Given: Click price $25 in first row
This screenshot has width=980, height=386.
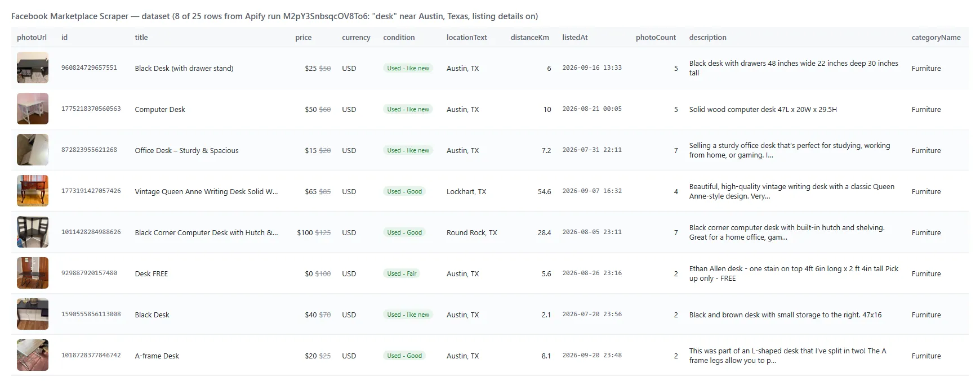Looking at the screenshot, I should pos(310,68).
